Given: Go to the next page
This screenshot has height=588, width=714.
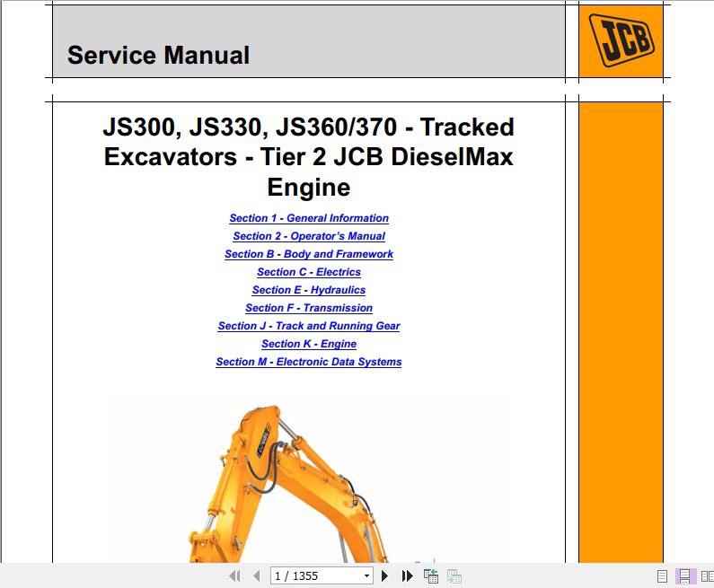Looking at the screenshot, I should (384, 576).
